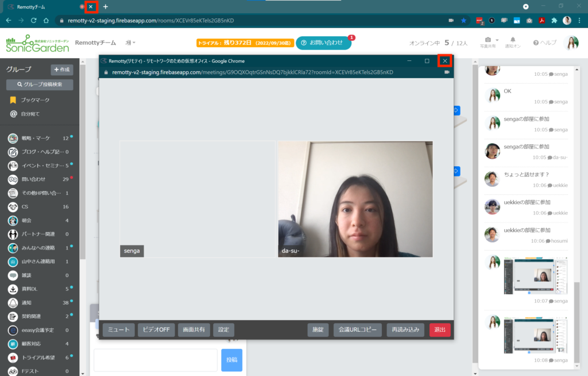Select the senga video tile
Screen dimensions: 588x376
coord(198,199)
